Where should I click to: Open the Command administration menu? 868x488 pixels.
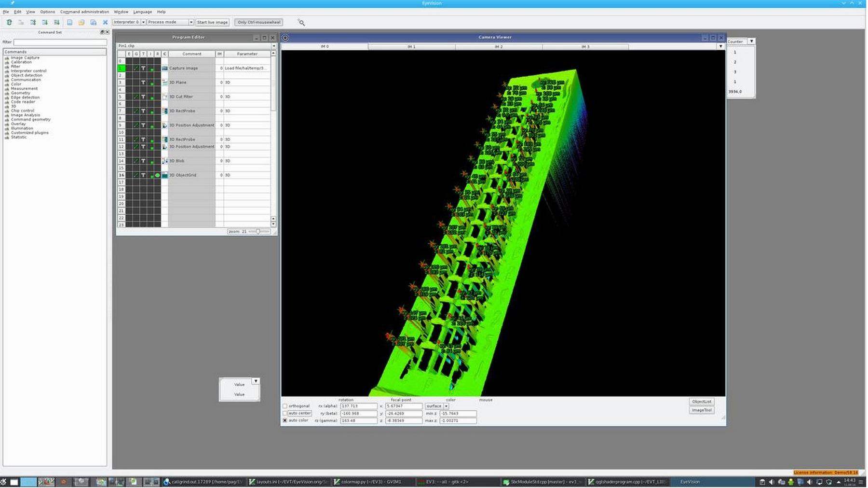coord(84,12)
